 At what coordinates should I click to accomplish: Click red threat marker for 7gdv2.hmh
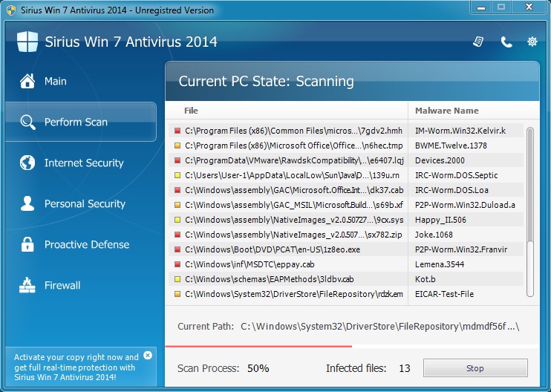pos(177,131)
